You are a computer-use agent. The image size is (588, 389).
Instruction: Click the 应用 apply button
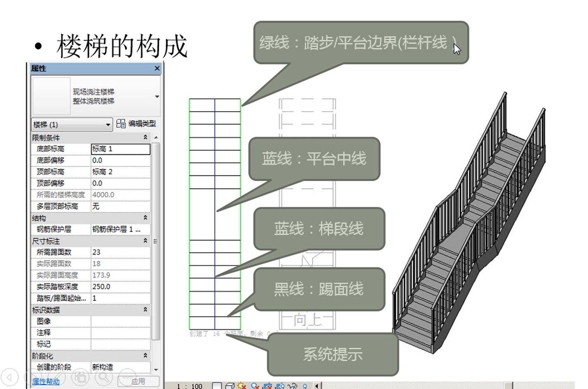point(139,381)
